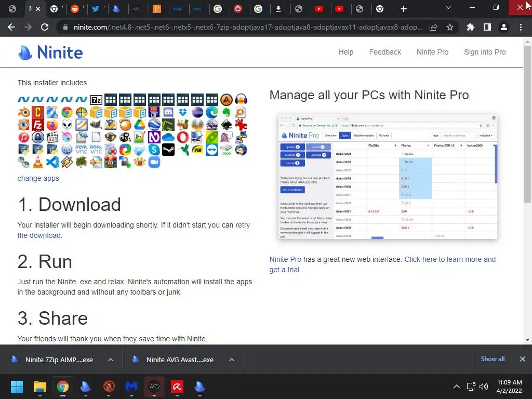This screenshot has height=399, width=532.
Task: Open the Ninite AVG Avast download options chevron
Action: (232, 360)
